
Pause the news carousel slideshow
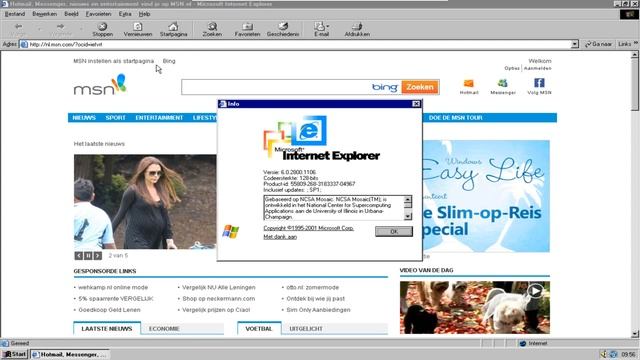[88, 256]
